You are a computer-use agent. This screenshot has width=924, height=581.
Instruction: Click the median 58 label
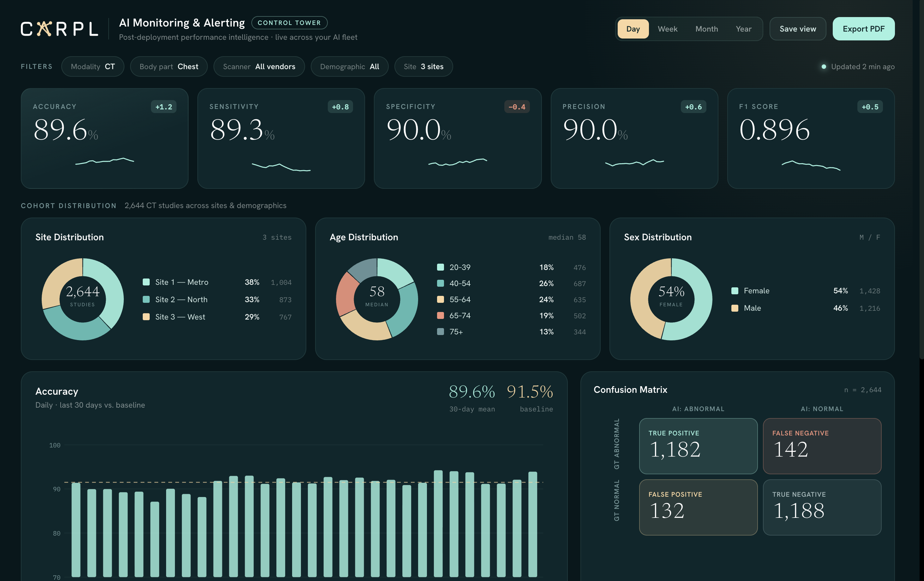[x=567, y=237]
